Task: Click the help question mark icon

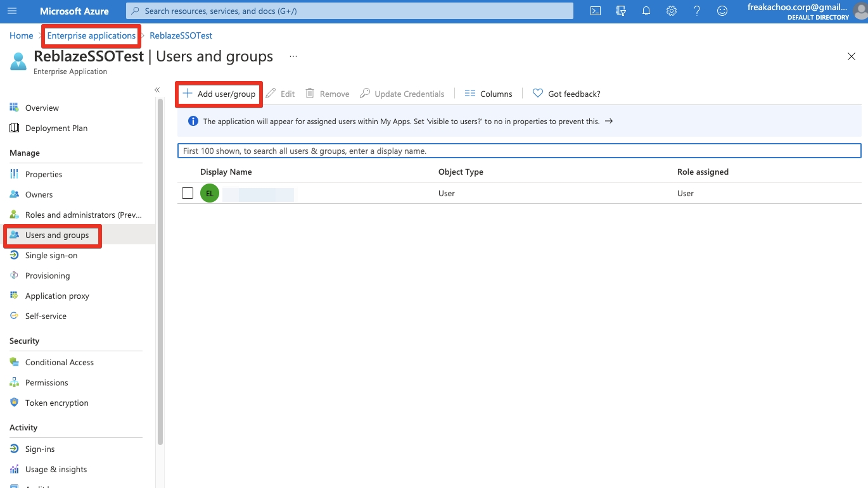Action: (x=697, y=11)
